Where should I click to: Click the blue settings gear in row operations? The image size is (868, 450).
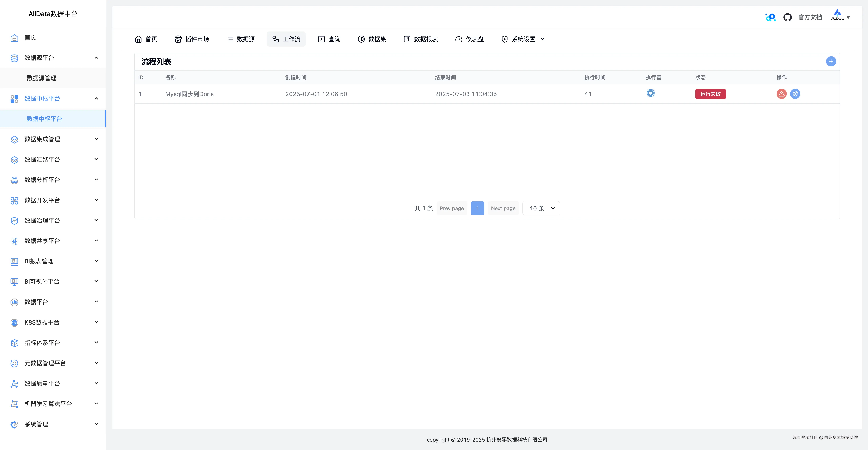[x=795, y=94]
